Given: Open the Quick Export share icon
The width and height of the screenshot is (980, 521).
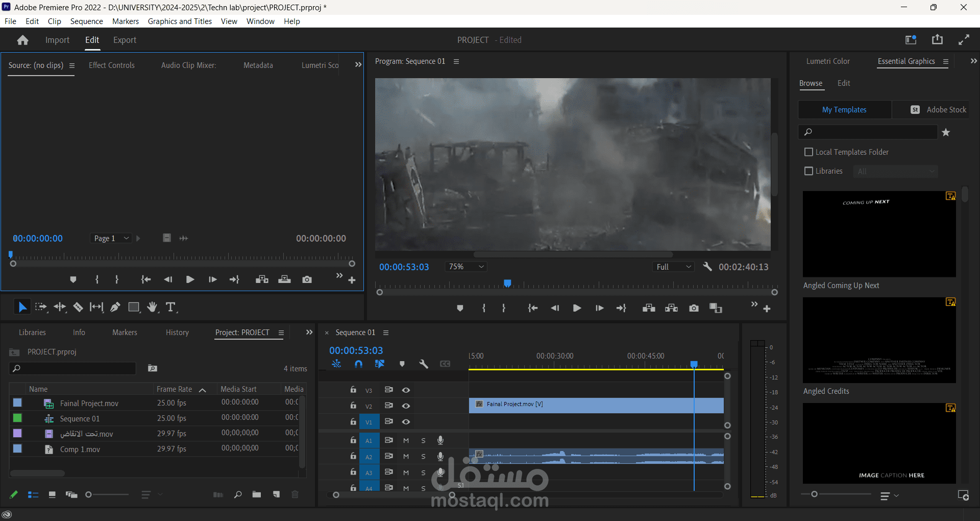Looking at the screenshot, I should tap(937, 39).
